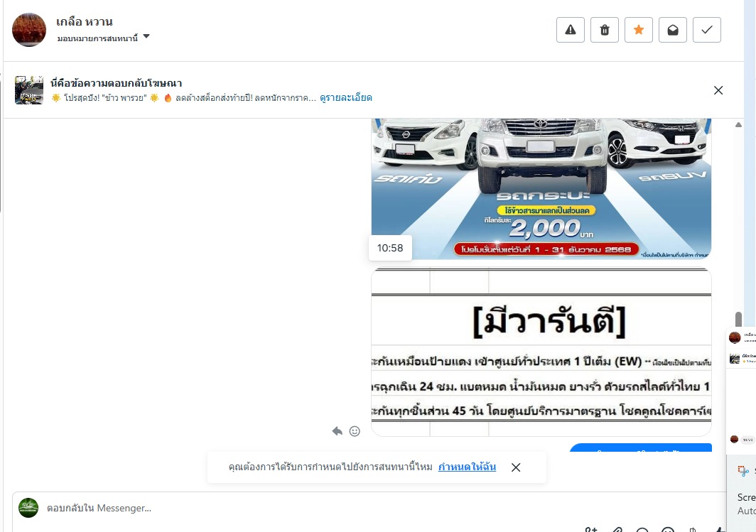
Task: Click the เกลือ หวาน contact avatar
Action: [29, 30]
